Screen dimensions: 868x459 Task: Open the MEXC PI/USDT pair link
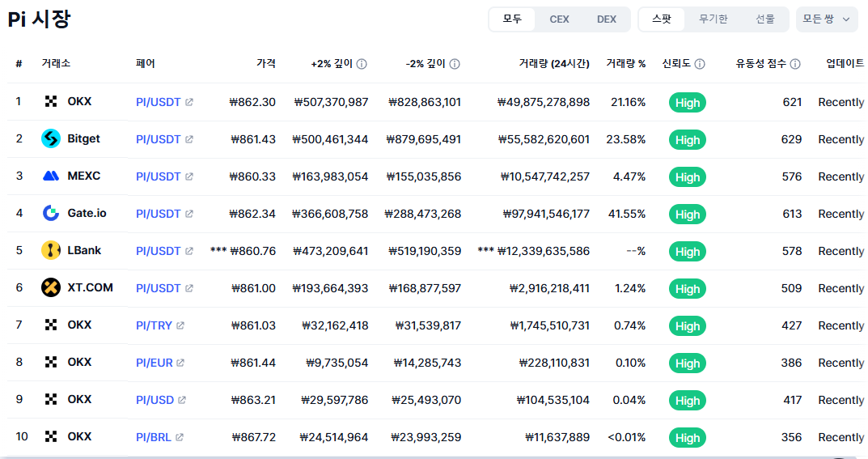point(159,176)
